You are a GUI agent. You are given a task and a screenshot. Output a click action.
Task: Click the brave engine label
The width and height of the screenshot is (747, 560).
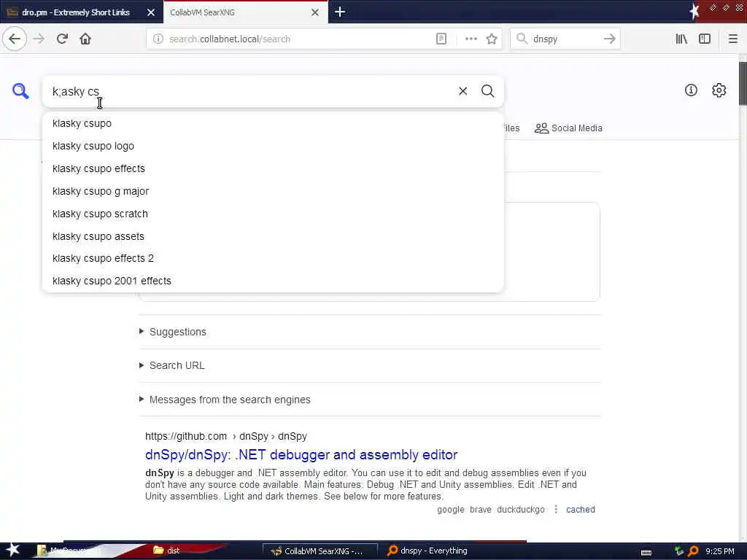pos(480,510)
